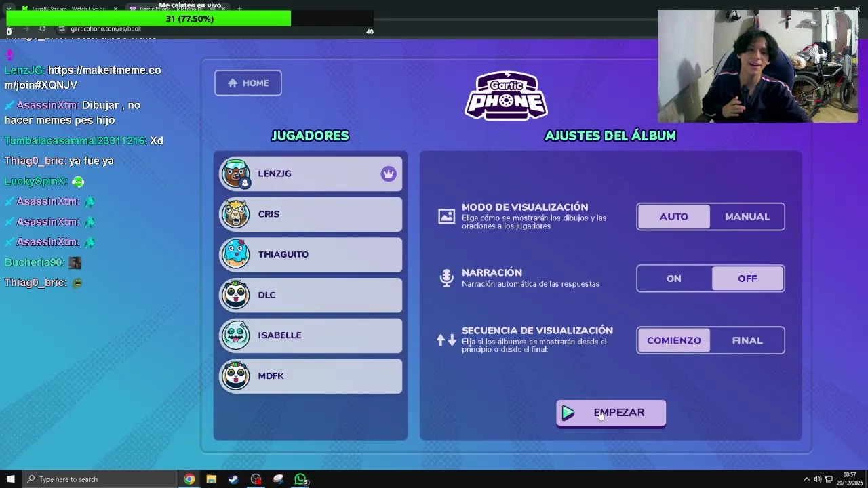Start the album with EMPEZAR

point(611,413)
